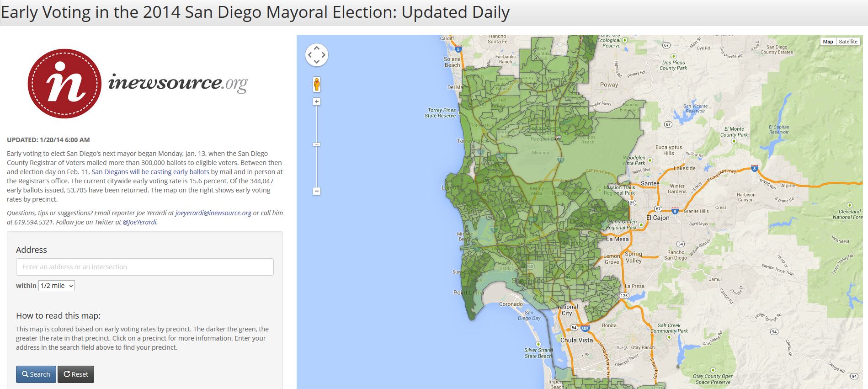Image resolution: width=868 pixels, height=389 pixels.
Task: Select the Street View pegman icon
Action: pos(316,85)
